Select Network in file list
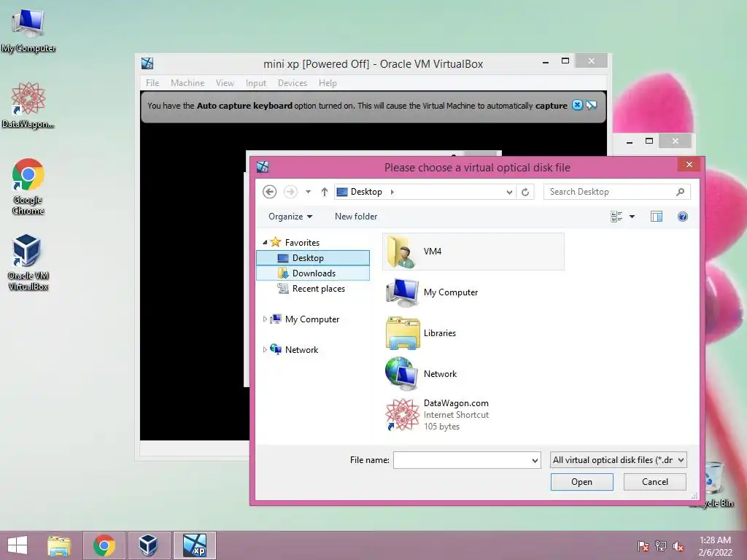 (x=473, y=374)
